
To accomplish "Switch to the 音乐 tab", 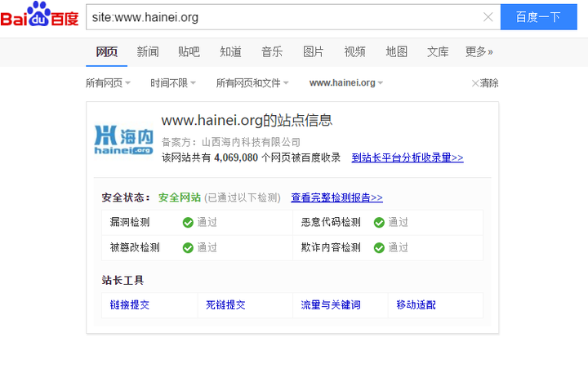I will pos(272,51).
